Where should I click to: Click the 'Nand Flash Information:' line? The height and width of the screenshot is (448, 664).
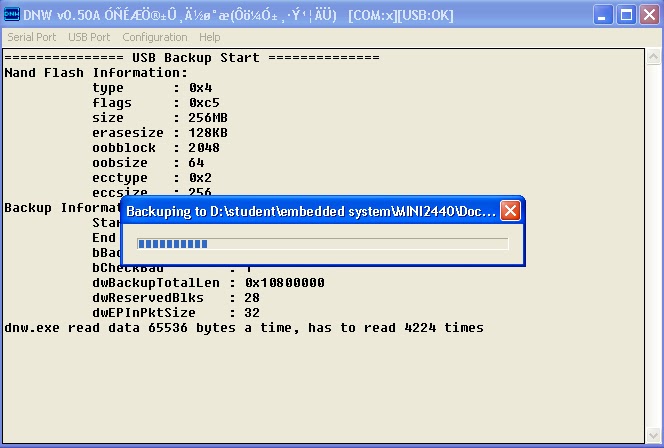point(96,73)
